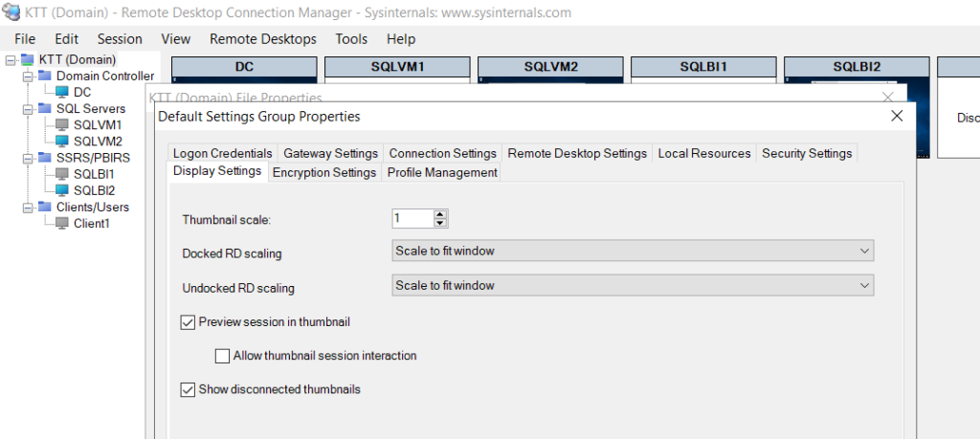Uncheck Preview session in thumbnail

188,323
